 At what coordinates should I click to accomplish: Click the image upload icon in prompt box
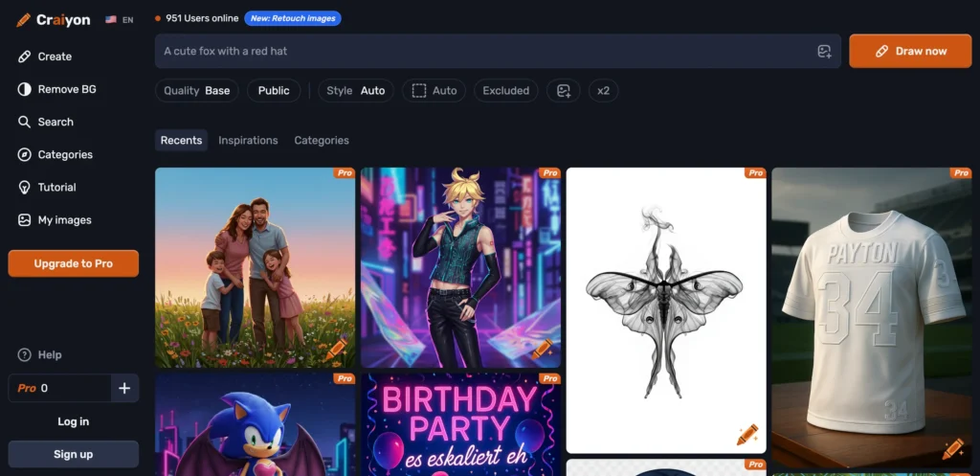coord(824,52)
